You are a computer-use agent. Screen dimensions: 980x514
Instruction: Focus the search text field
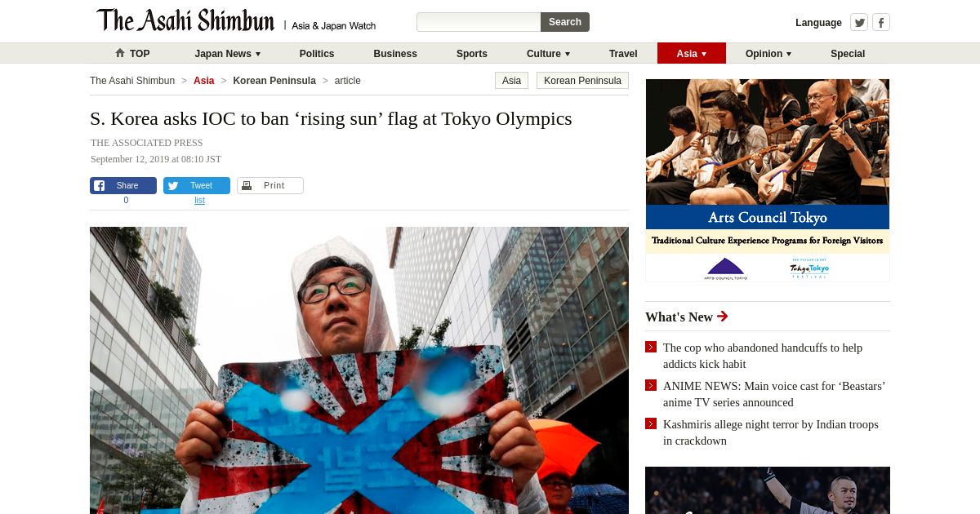pos(479,22)
